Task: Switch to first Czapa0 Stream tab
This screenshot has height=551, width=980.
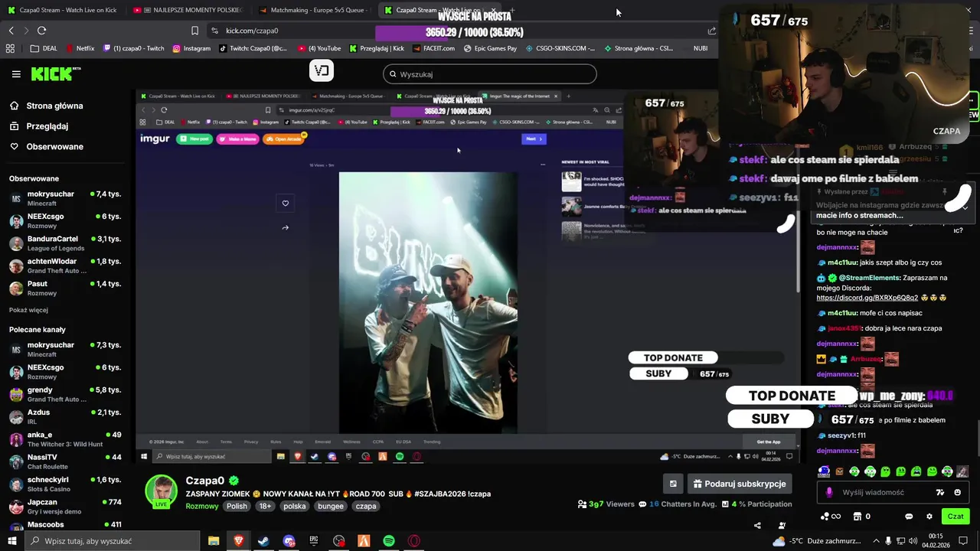Action: tap(61, 10)
